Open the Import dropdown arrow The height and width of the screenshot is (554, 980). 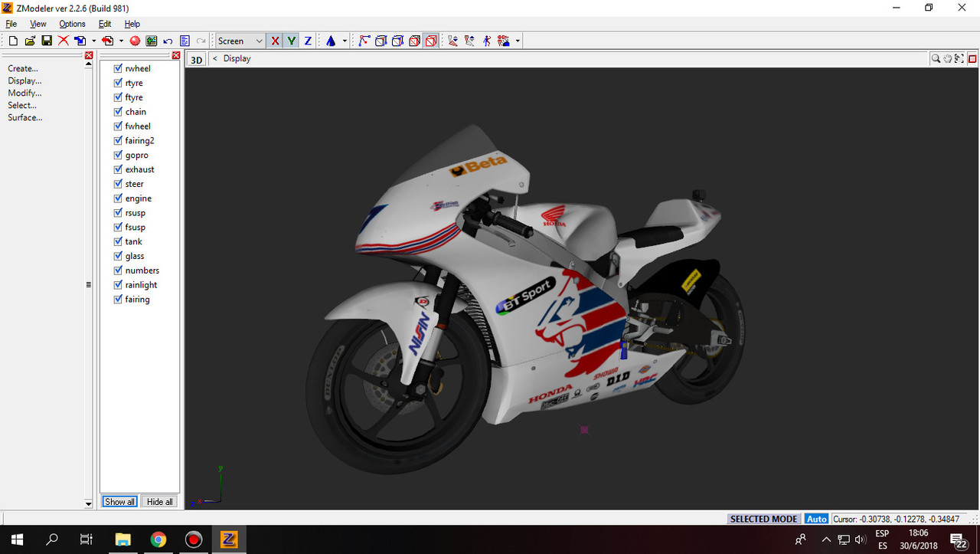coord(93,41)
